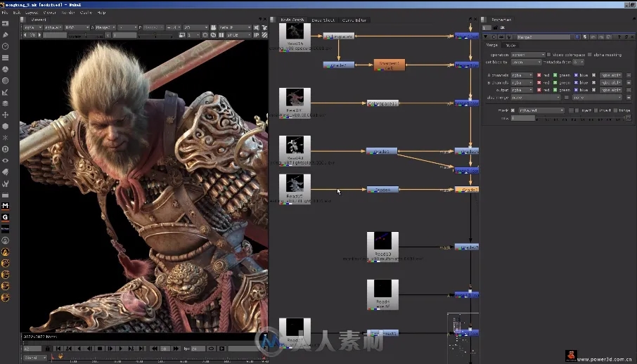Open the set bbox to union dropdown
637x364 pixels.
[527, 62]
